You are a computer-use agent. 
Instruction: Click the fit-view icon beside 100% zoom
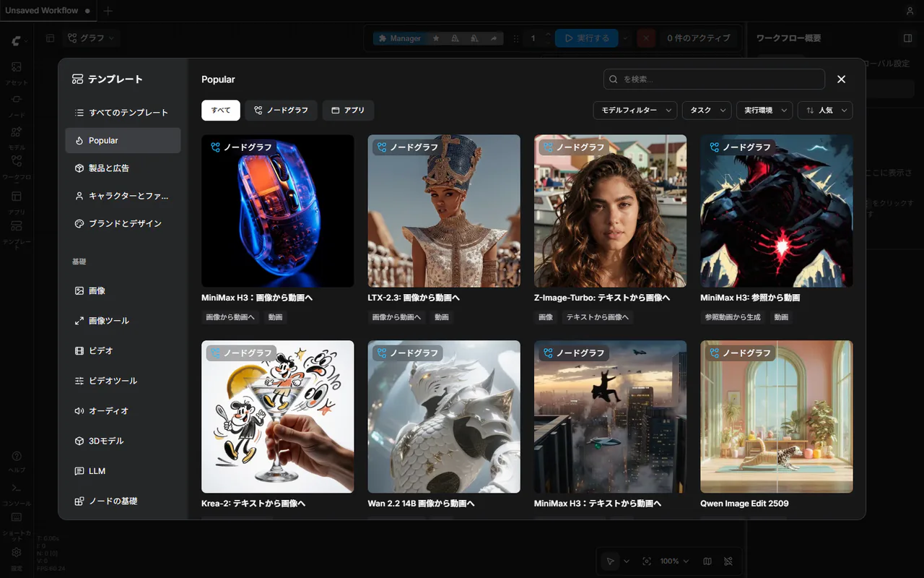pos(647,561)
